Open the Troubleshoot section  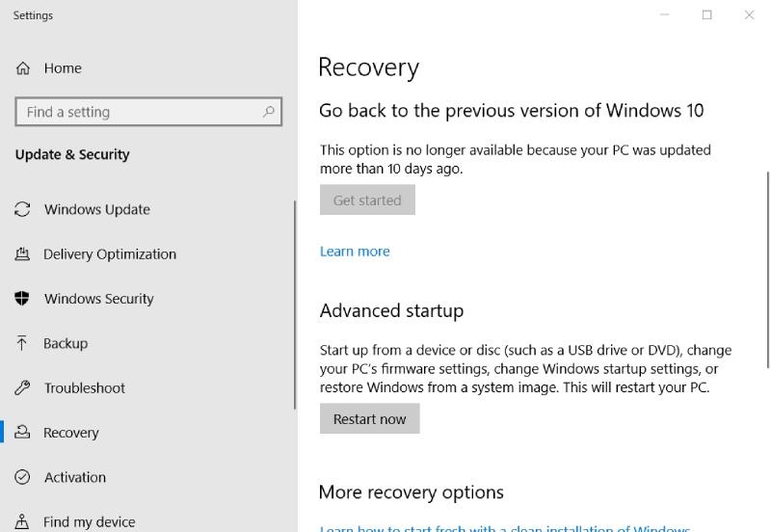coord(85,388)
